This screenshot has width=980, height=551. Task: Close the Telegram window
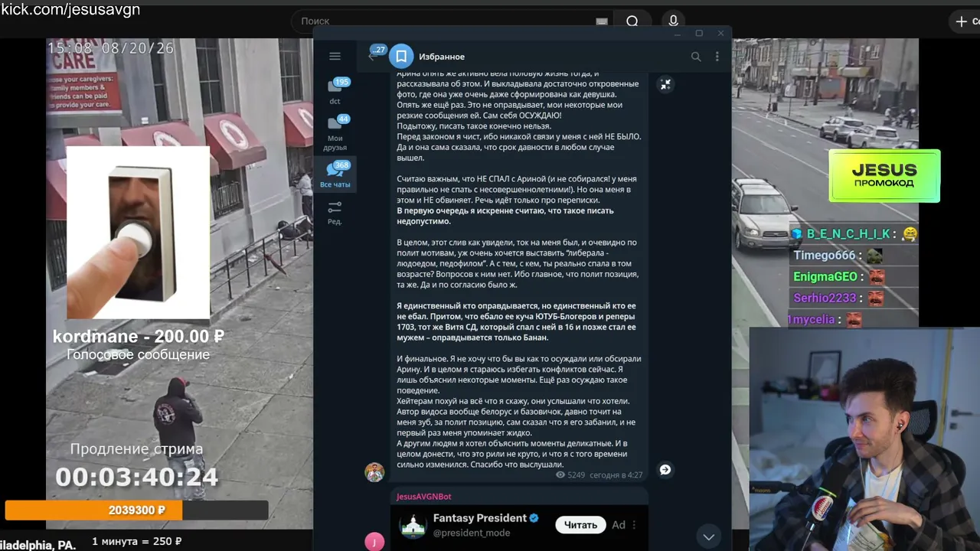tap(720, 34)
